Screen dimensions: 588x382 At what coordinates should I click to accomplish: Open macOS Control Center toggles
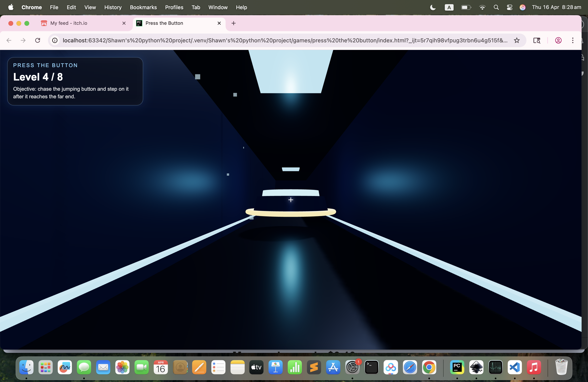click(509, 7)
